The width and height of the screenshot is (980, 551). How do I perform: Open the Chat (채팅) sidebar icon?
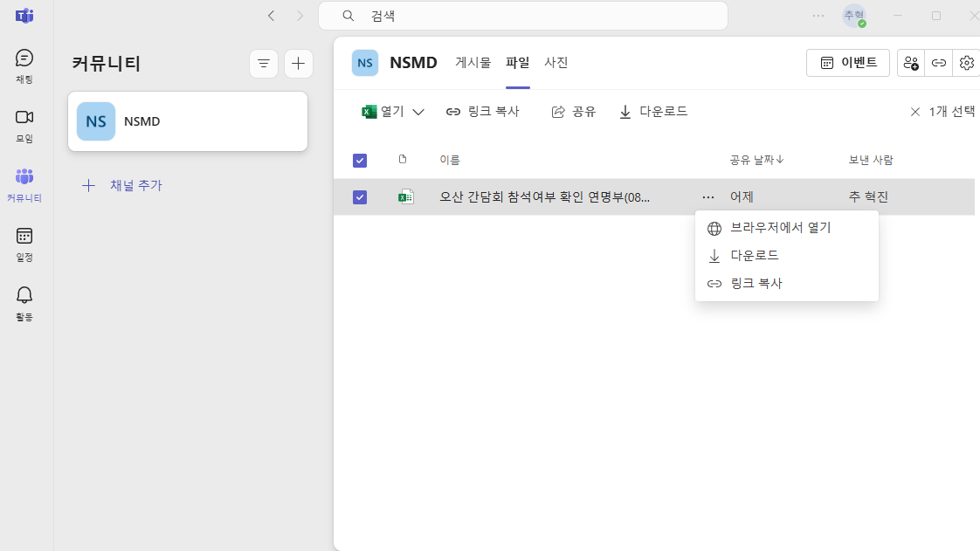point(24,66)
